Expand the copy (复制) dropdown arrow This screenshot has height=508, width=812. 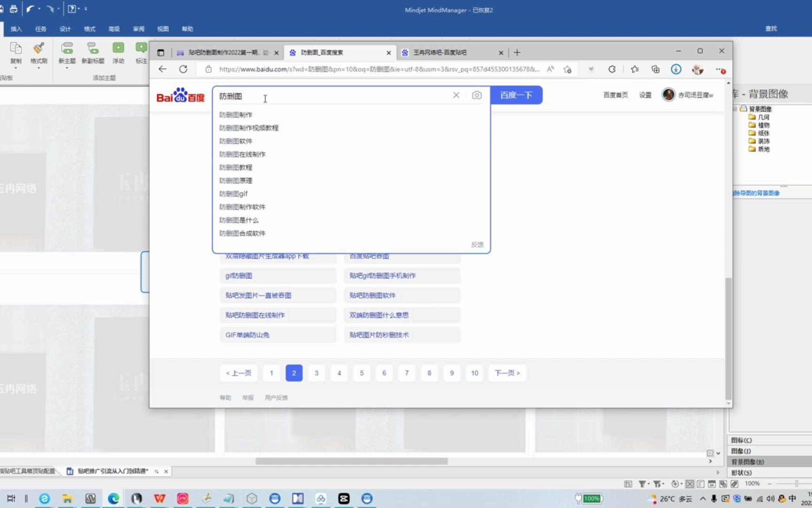16,68
